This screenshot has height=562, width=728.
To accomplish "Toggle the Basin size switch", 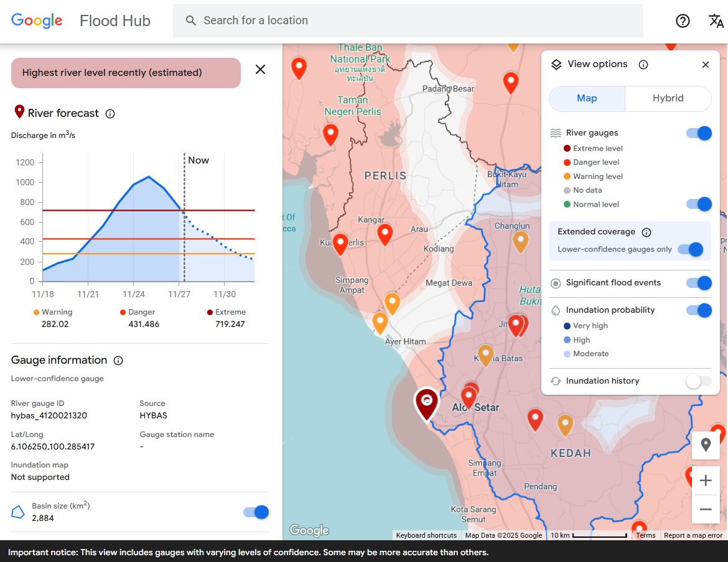I will 256,512.
